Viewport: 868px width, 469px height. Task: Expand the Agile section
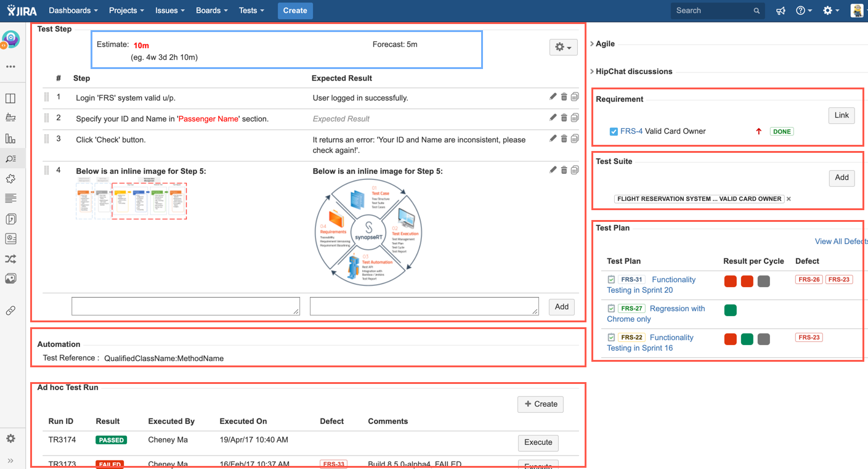[592, 44]
